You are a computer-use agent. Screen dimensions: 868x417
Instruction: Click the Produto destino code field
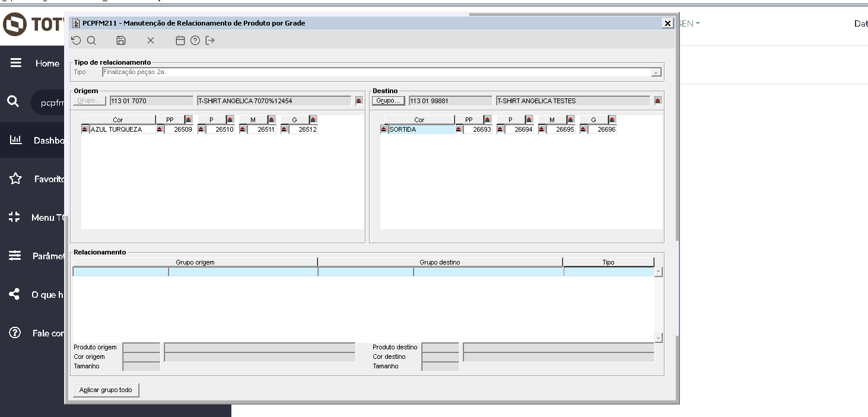(440, 348)
